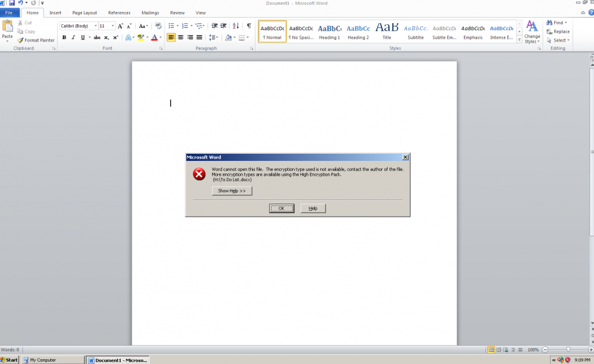
Task: Click the zoom slider handle
Action: pos(568,350)
